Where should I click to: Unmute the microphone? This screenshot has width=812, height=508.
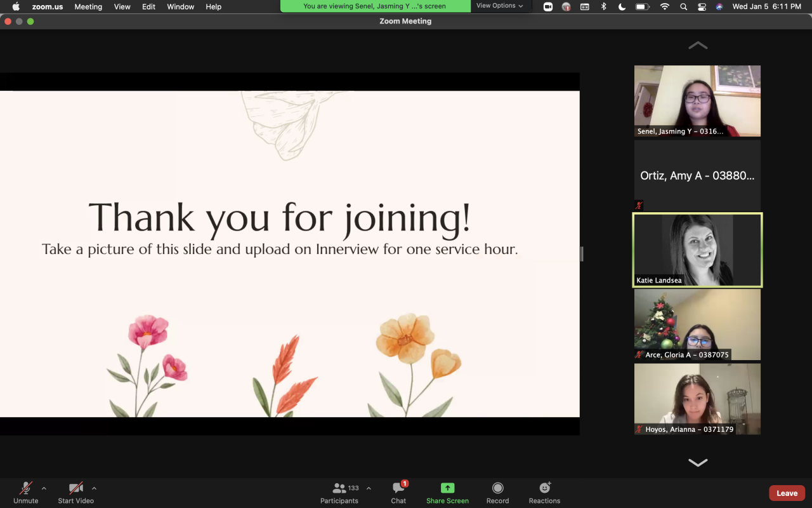click(x=26, y=493)
